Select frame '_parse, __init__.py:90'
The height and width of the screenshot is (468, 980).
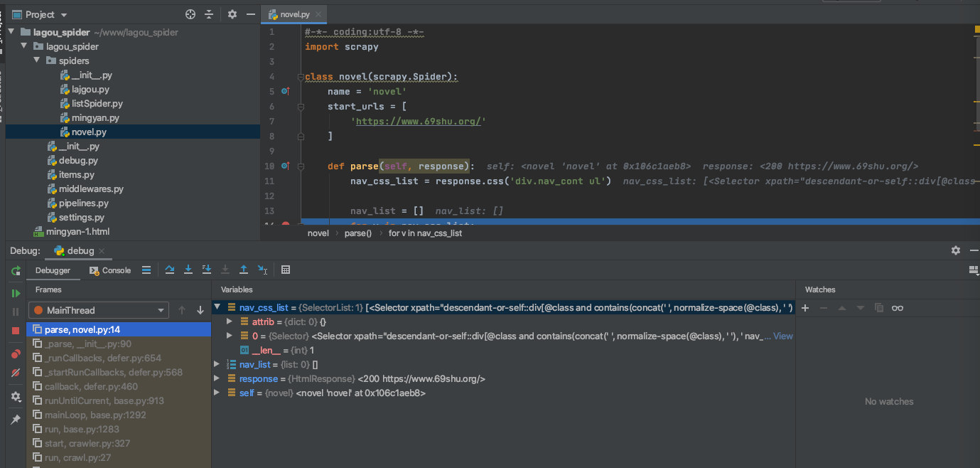119,344
